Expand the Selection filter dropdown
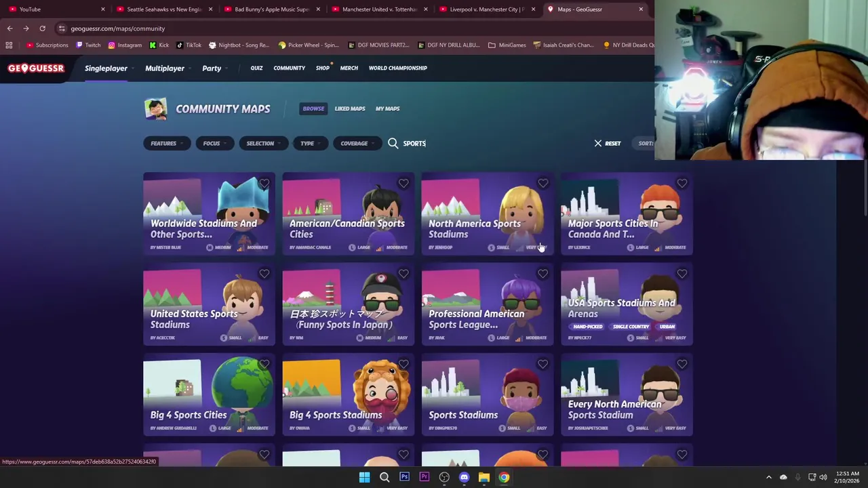868x488 pixels. coord(264,143)
